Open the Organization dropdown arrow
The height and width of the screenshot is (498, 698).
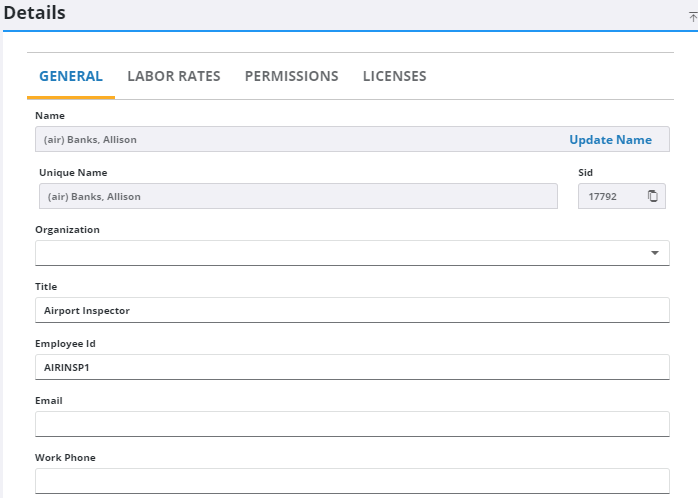point(654,253)
